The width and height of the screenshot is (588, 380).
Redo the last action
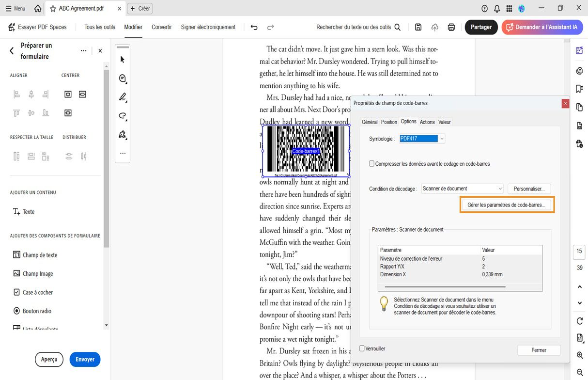point(271,27)
